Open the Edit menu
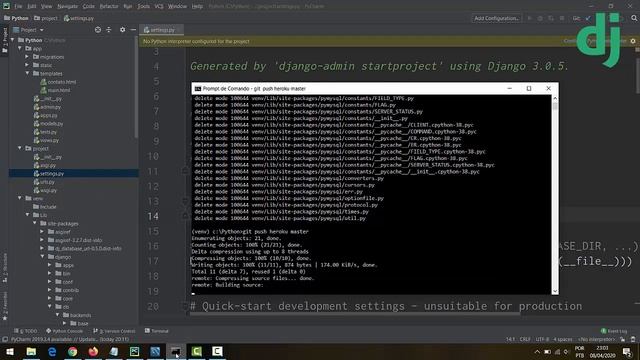 pyautogui.click(x=31, y=6)
